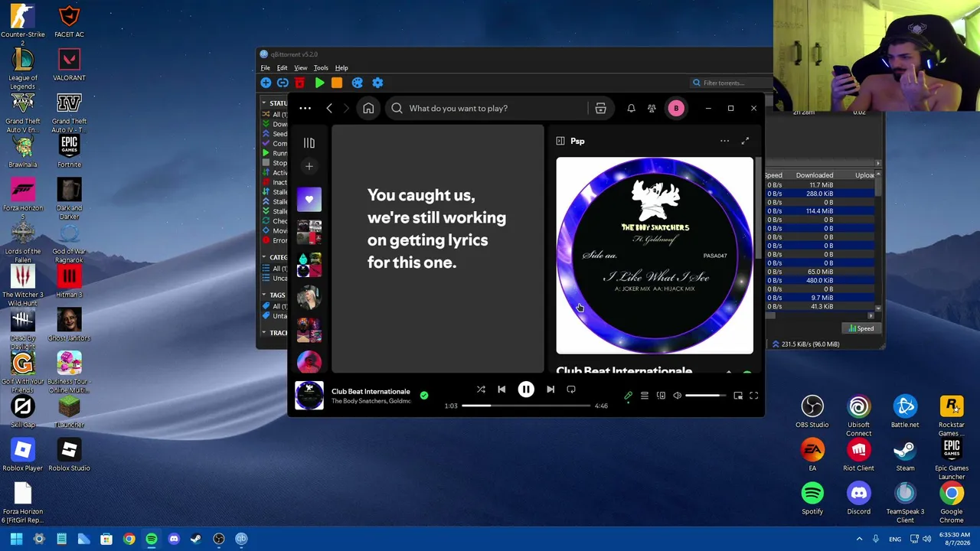Add torrent link in qBittorrent toolbar
This screenshot has height=551, width=980.
(x=283, y=83)
